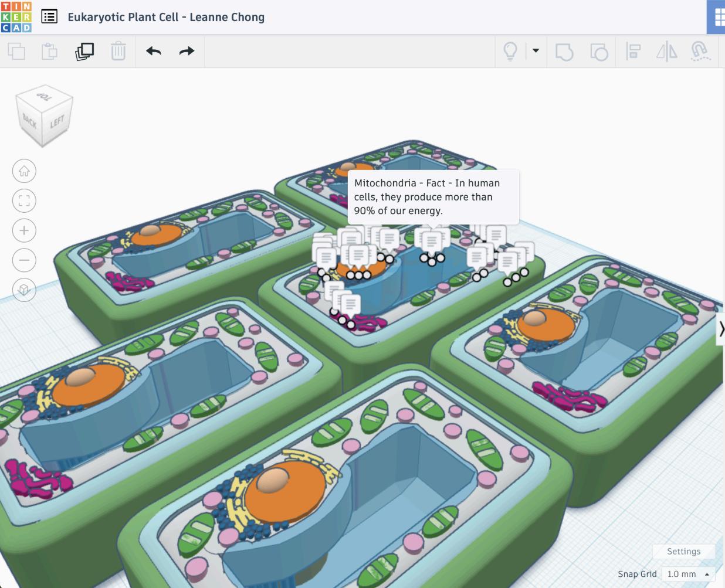This screenshot has width=725, height=588.
Task: Click the Home view button
Action: 24,171
